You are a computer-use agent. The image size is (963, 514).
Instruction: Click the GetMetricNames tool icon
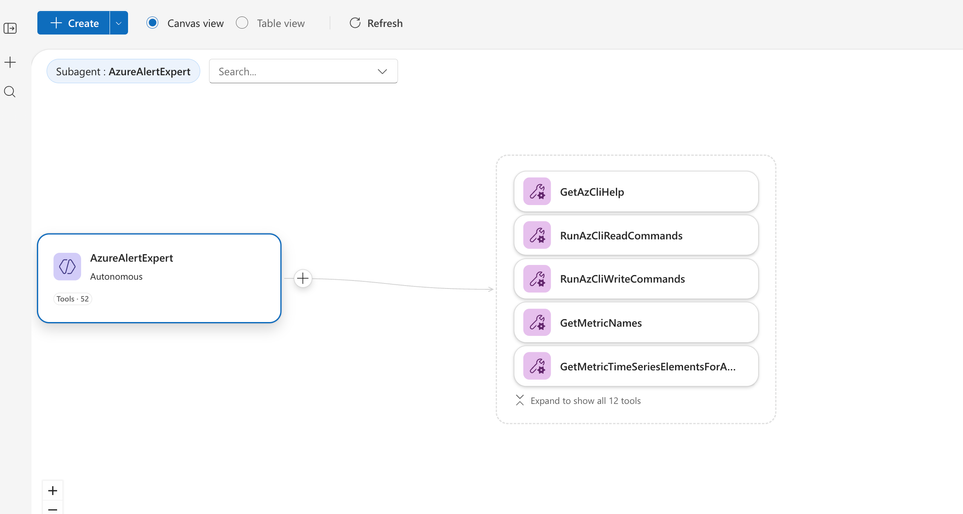point(537,323)
